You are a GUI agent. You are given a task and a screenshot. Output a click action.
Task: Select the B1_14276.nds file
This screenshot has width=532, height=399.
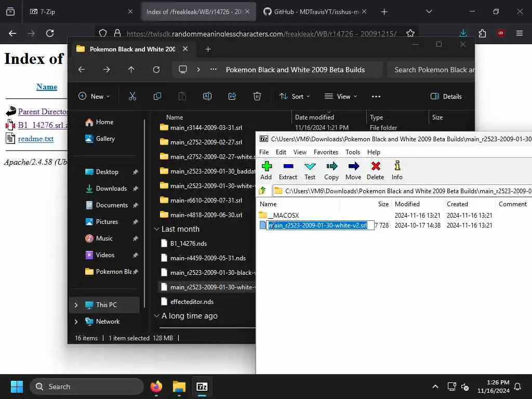click(188, 244)
